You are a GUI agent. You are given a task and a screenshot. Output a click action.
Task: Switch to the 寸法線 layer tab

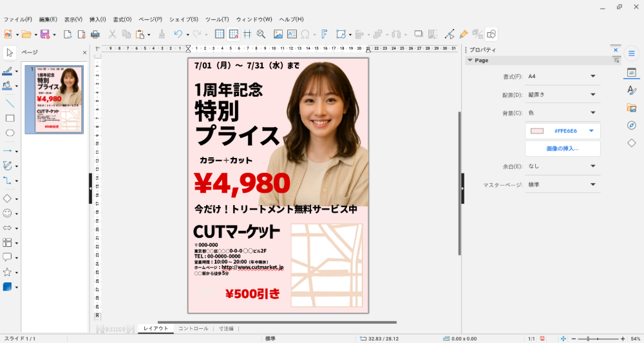226,329
